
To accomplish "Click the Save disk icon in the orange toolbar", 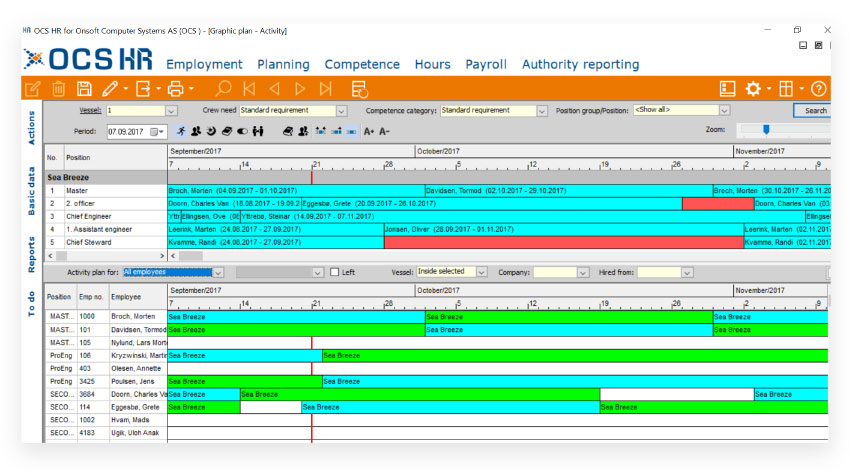I will [84, 89].
